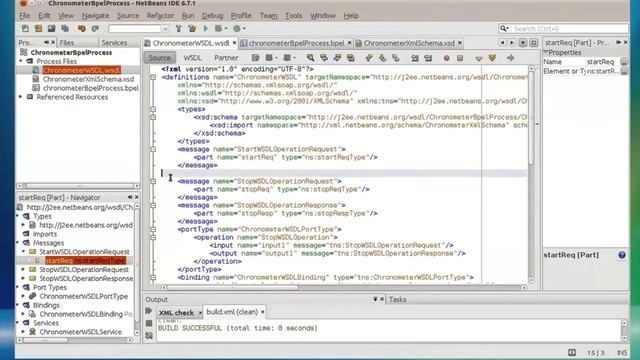
Task: Open the File menu
Action: click(x=24, y=16)
